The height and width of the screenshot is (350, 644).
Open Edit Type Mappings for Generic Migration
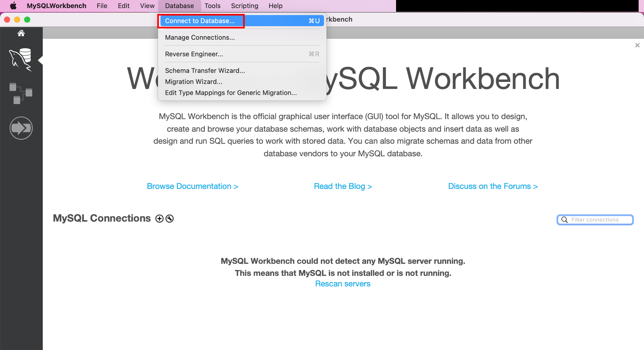(x=231, y=93)
